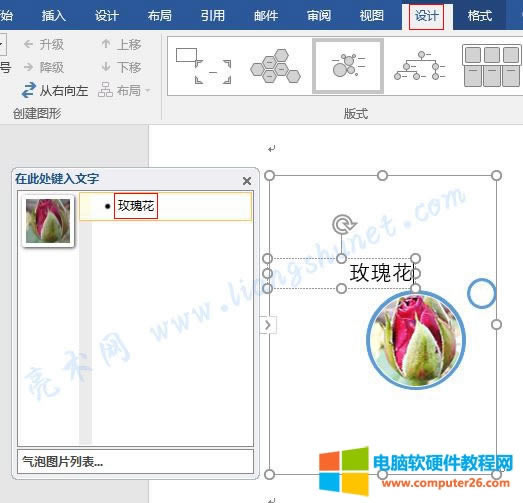Choose the hexagon cluster SmartArt layout

tap(276, 66)
